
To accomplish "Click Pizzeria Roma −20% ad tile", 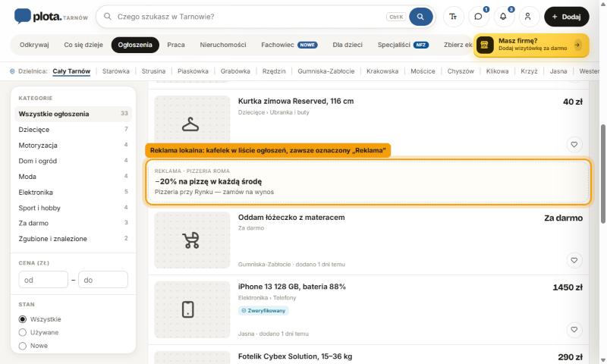I will click(x=369, y=181).
